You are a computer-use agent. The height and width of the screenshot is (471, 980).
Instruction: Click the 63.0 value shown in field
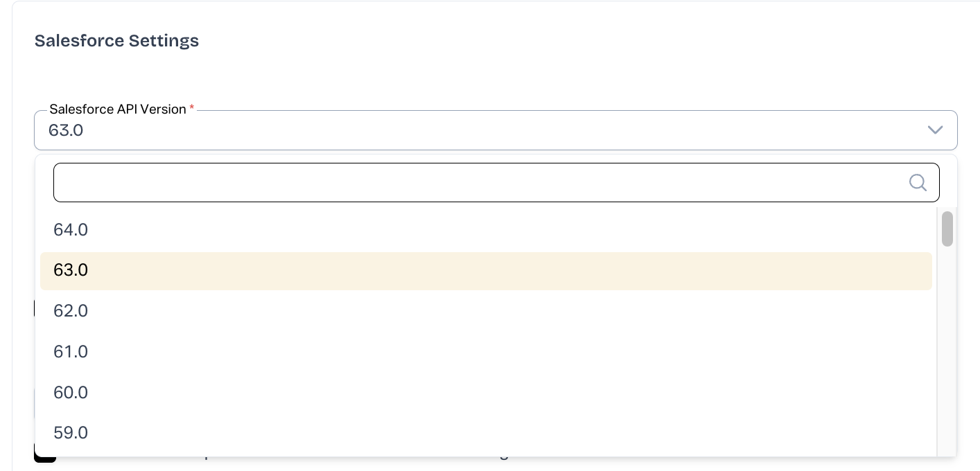[66, 130]
